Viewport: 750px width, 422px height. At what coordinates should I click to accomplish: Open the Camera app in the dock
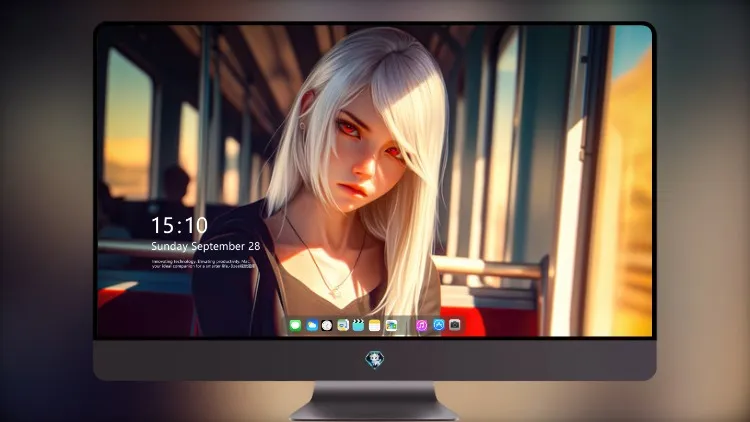point(454,325)
